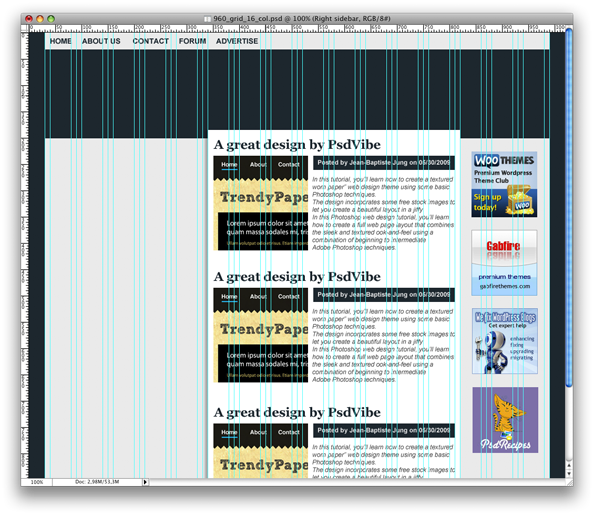Viewport: 594px width, 515px height.
Task: Click the middle 'A great design by PsdVibe' heading
Action: pos(297,277)
